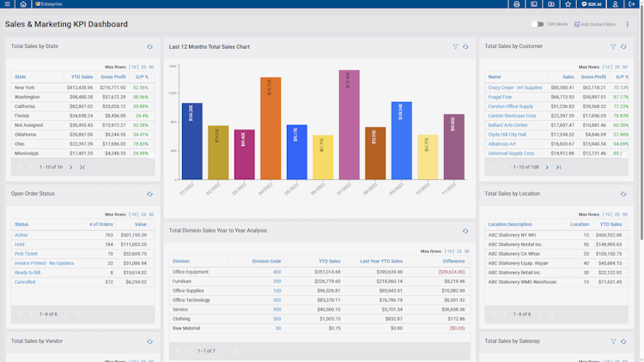This screenshot has height=362, width=644.
Task: Filter the Last 12 Months Sales Chart
Action: coord(455,47)
